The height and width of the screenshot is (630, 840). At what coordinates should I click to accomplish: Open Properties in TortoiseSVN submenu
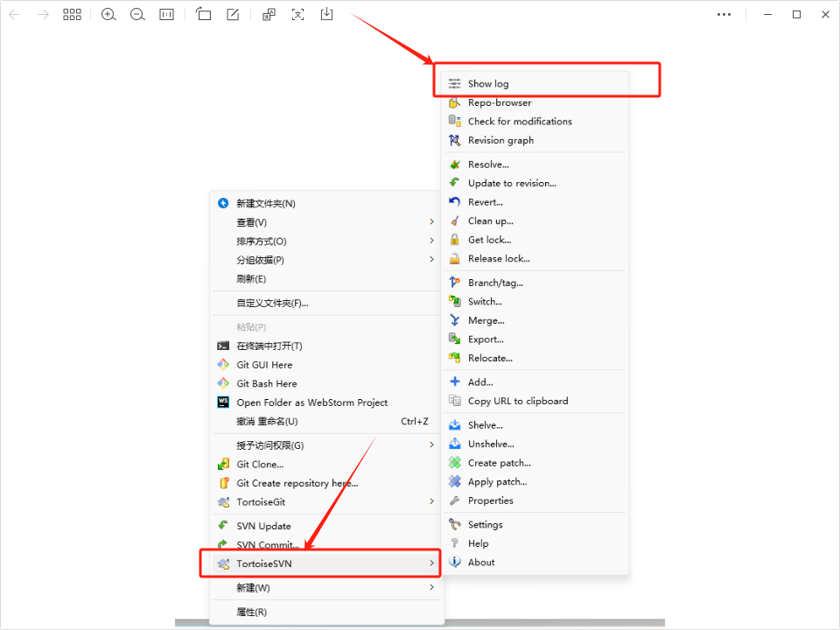(x=535, y=500)
